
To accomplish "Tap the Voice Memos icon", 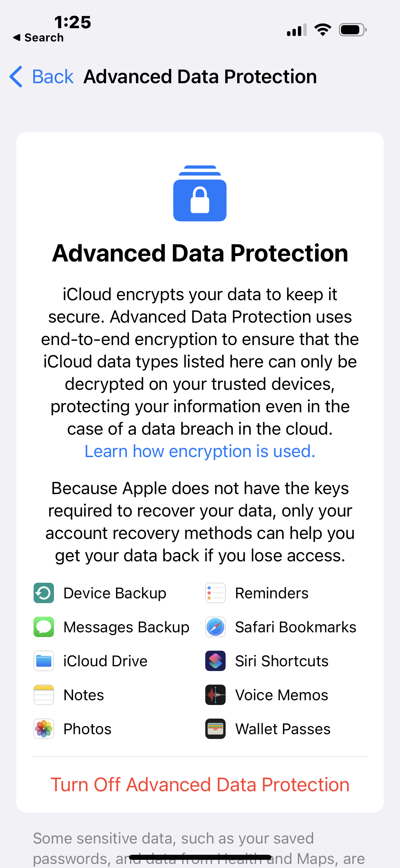I will click(x=215, y=695).
